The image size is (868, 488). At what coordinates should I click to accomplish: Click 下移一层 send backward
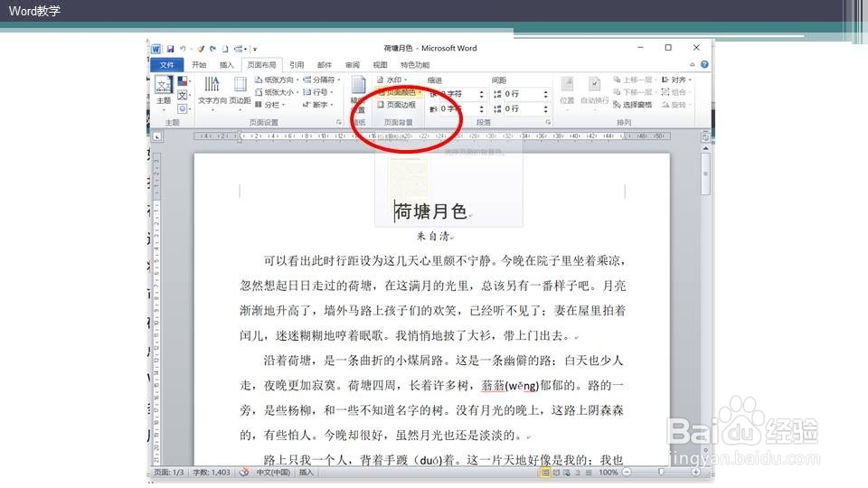click(x=633, y=92)
